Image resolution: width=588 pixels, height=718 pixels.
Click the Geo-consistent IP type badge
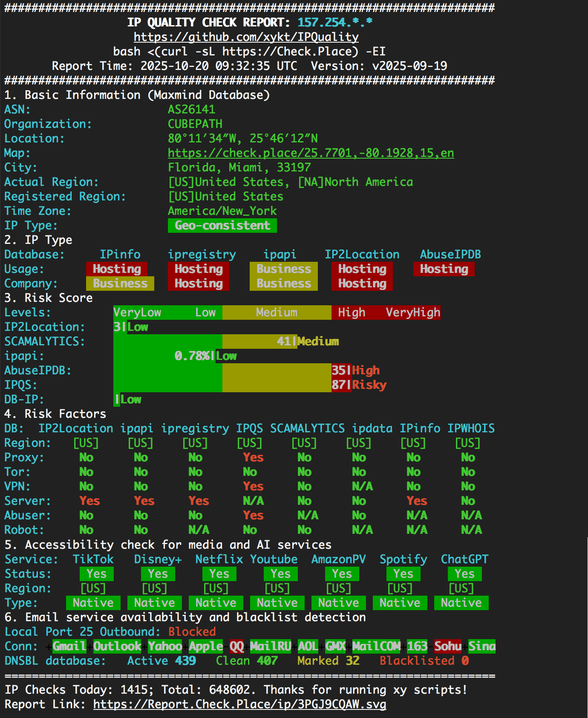[x=222, y=226]
